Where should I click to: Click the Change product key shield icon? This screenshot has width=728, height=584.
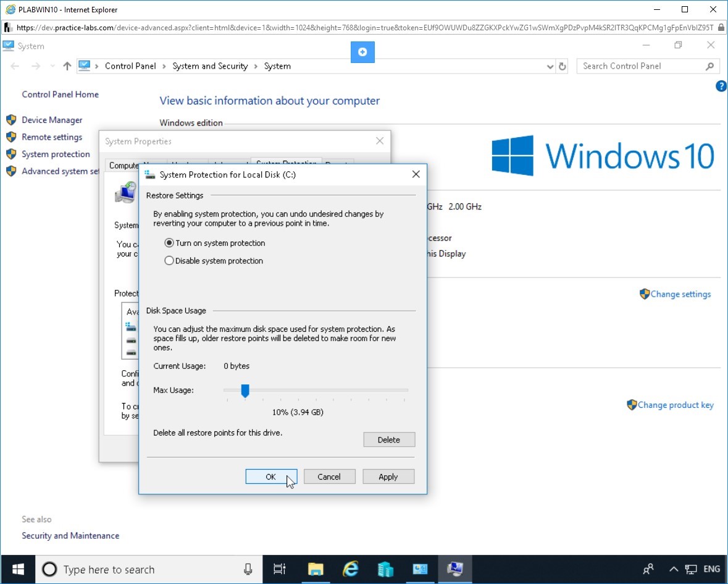coord(632,405)
